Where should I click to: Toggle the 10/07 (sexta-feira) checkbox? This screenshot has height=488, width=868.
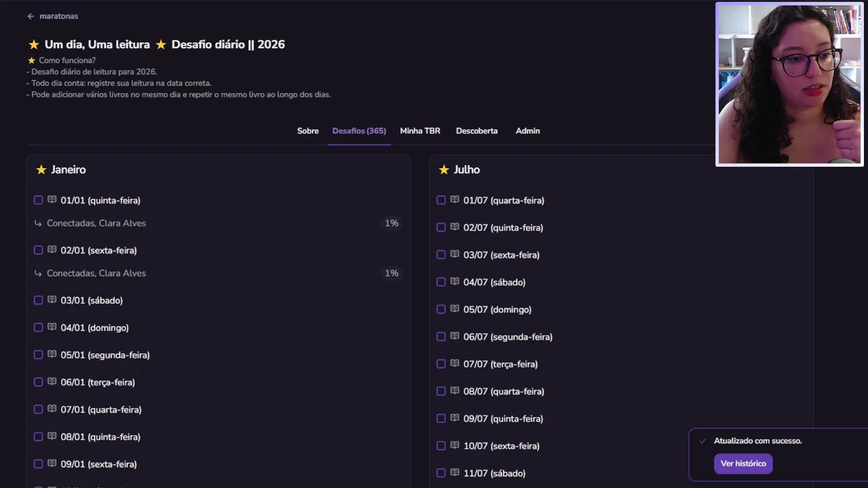(441, 446)
